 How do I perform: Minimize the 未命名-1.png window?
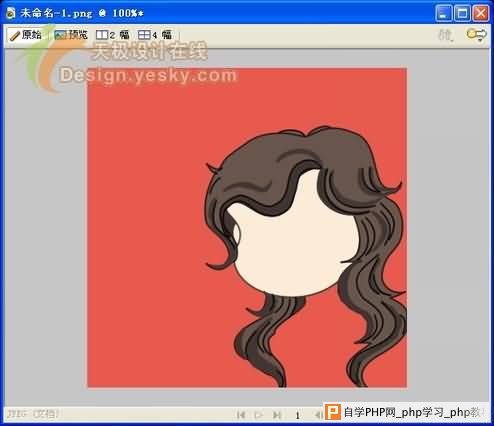point(444,13)
